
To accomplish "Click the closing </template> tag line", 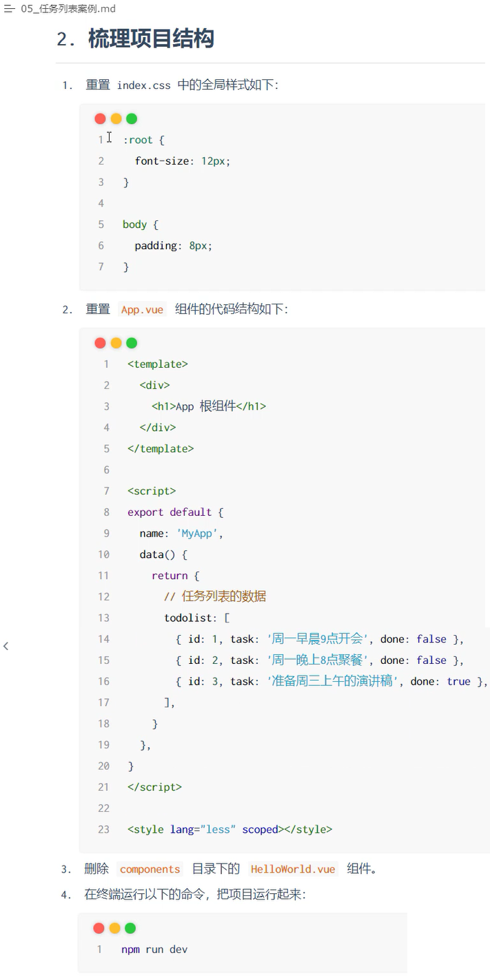I will [161, 449].
